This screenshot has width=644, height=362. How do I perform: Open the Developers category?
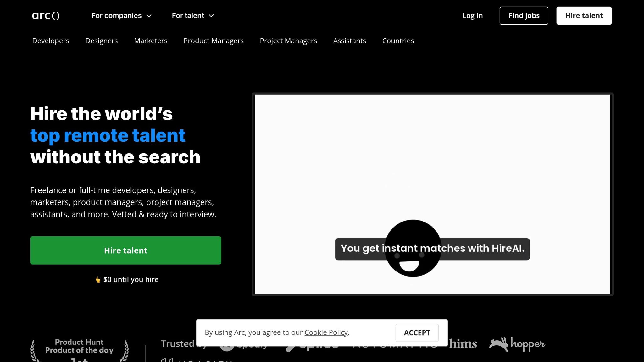click(51, 41)
